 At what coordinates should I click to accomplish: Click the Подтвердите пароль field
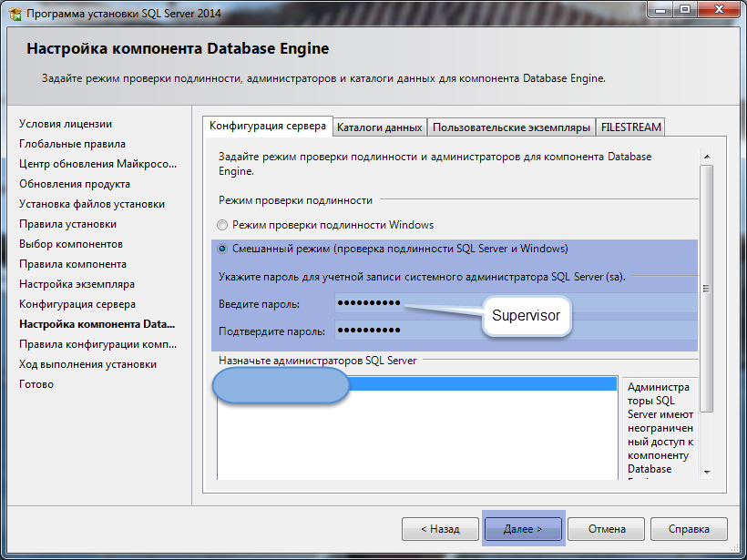tap(516, 330)
